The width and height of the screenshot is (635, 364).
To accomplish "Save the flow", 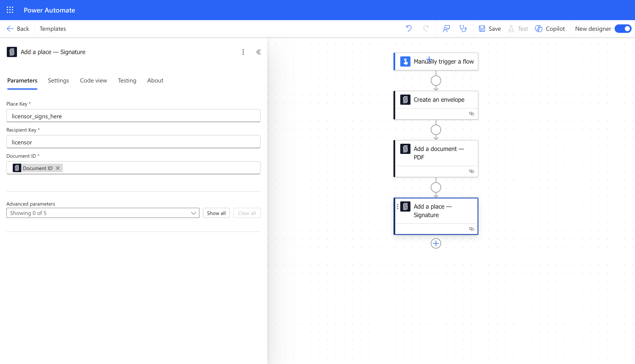I will pos(490,29).
